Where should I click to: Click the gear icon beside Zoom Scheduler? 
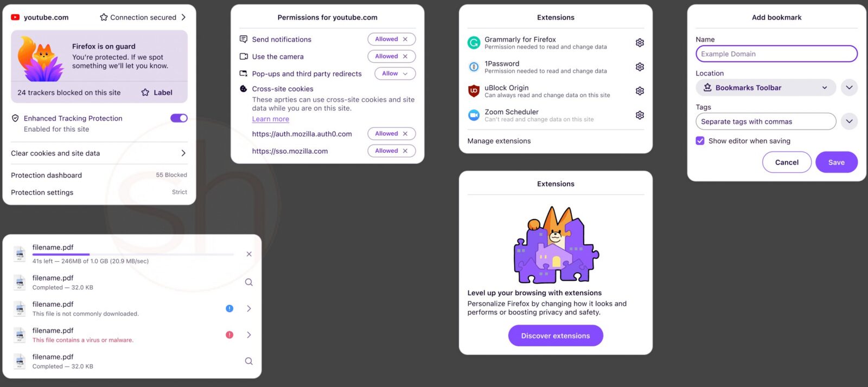pos(640,115)
